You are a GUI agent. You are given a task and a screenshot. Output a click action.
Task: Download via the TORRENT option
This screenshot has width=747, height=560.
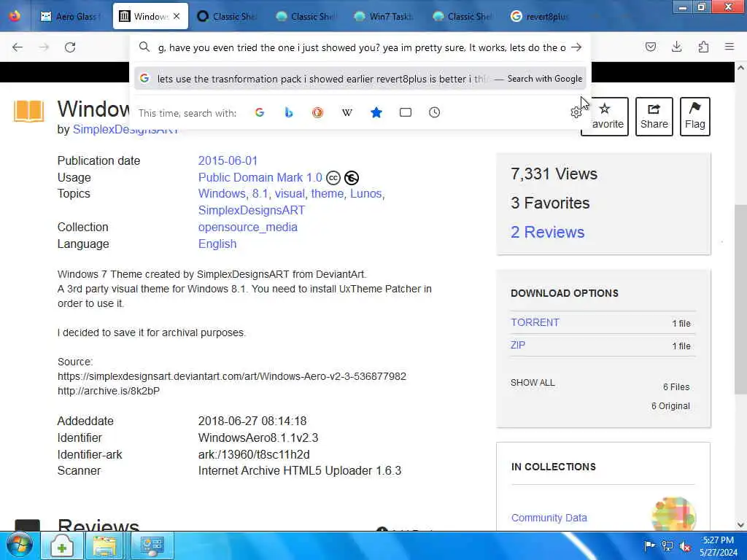[535, 322]
